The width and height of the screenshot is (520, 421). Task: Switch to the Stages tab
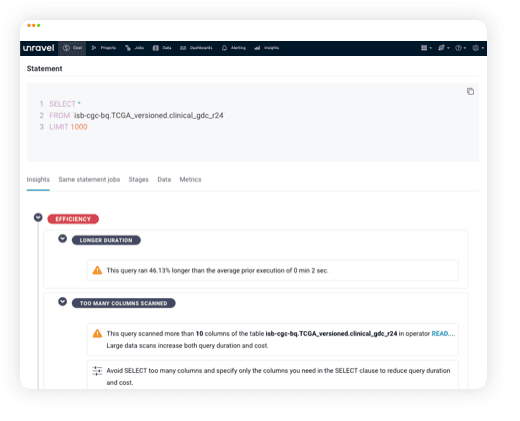point(138,179)
